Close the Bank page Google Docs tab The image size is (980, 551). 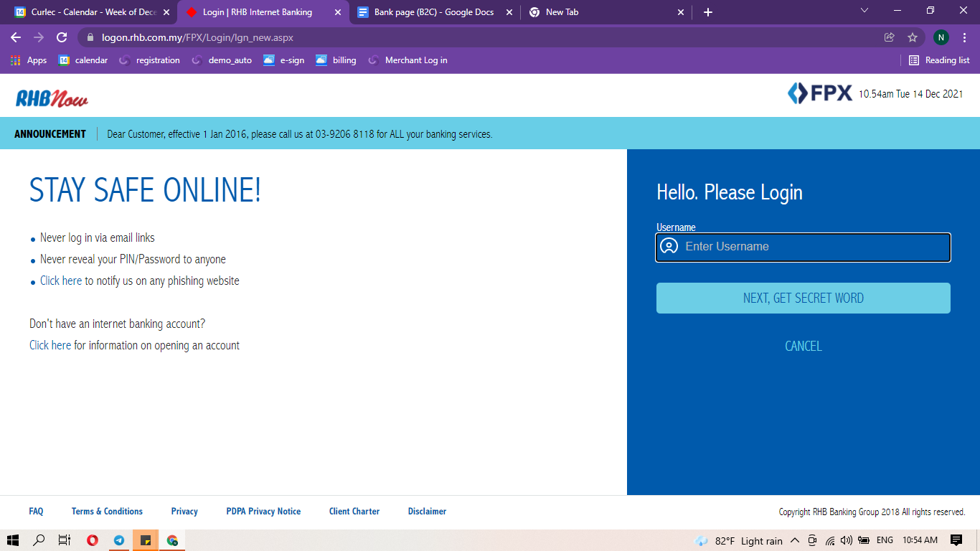coord(509,12)
